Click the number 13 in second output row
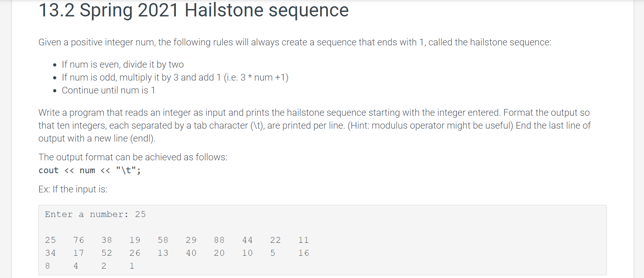 click(x=163, y=253)
